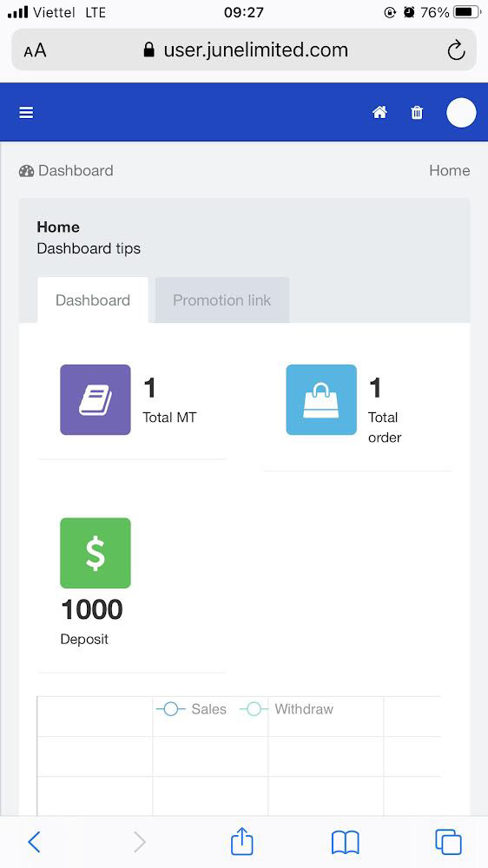This screenshot has width=488, height=868.
Task: Tap the trash bin icon in header
Action: click(x=417, y=112)
